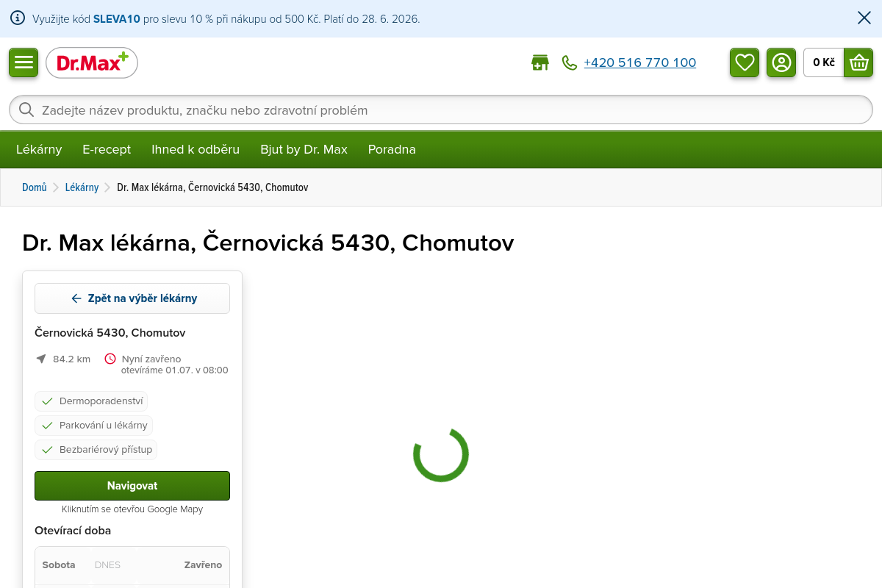882x588 pixels.
Task: Click the red clock closed icon
Action: (x=110, y=359)
